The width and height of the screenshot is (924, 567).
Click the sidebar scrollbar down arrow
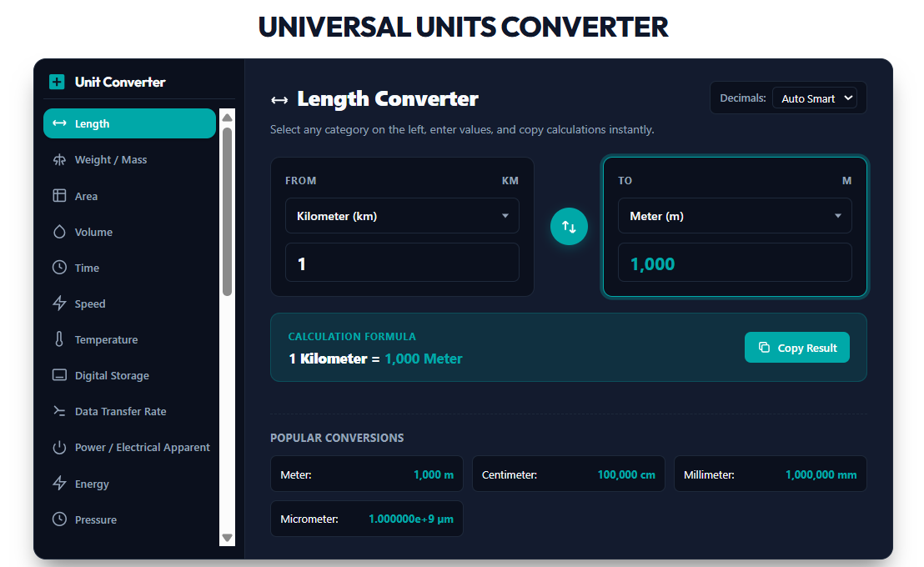pos(227,538)
